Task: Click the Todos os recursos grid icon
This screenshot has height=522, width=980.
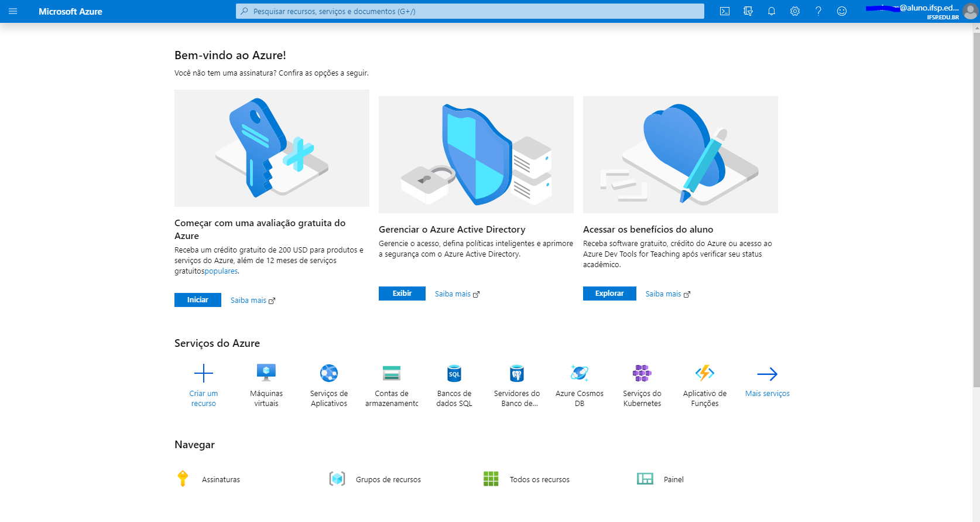Action: click(491, 479)
